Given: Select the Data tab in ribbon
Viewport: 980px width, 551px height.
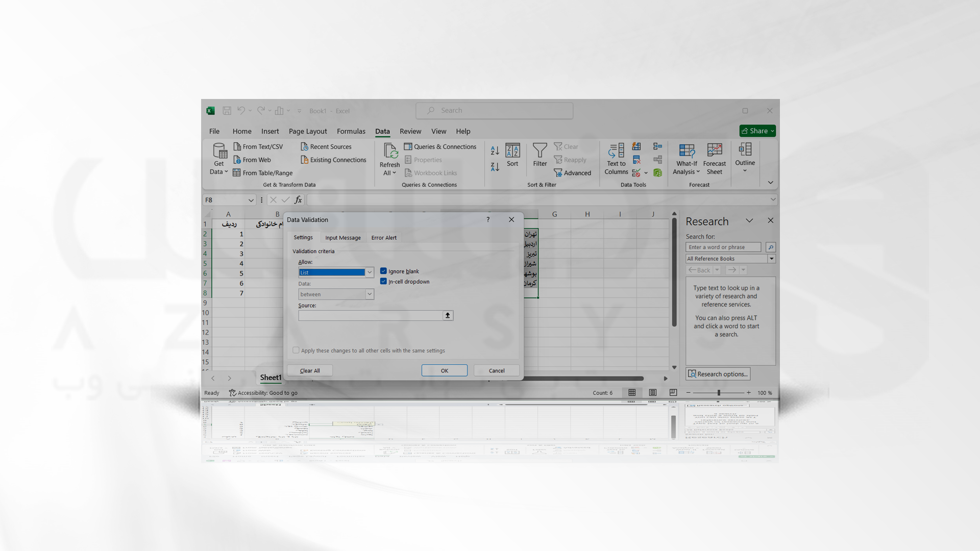Looking at the screenshot, I should [x=382, y=131].
